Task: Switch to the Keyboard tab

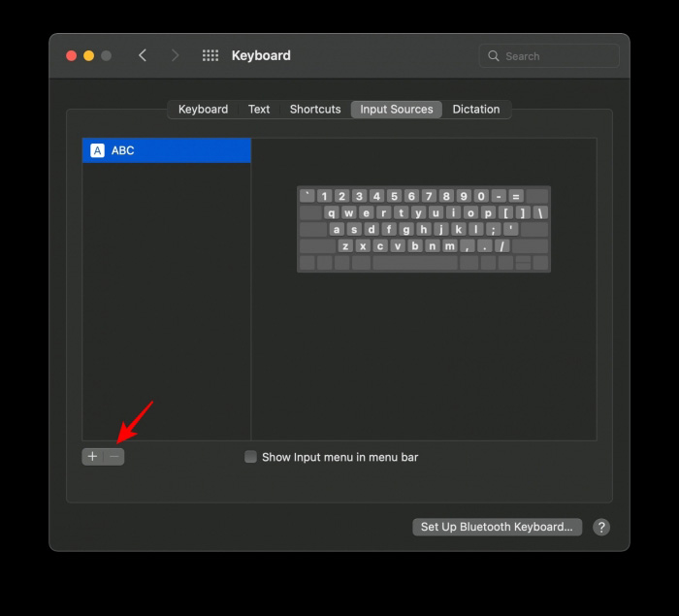Action: point(203,110)
